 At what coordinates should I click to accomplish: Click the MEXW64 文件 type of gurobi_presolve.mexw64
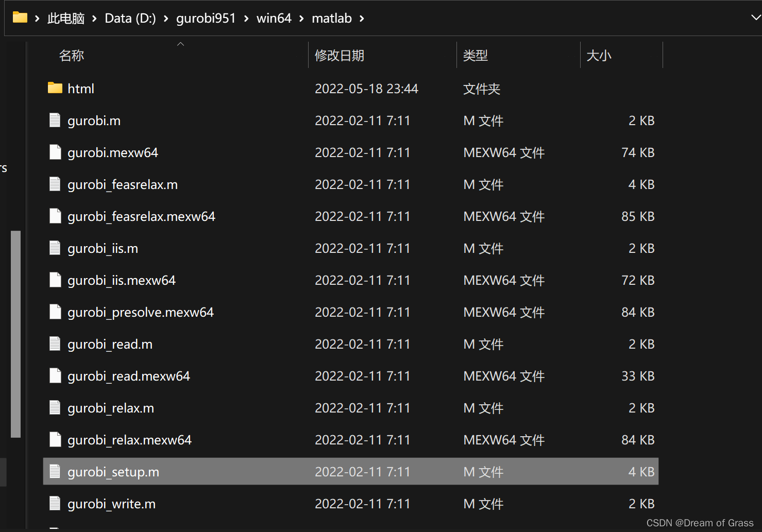[504, 312]
